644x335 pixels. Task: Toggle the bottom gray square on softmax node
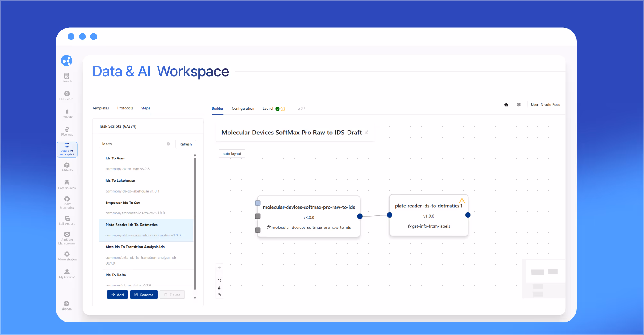click(258, 230)
